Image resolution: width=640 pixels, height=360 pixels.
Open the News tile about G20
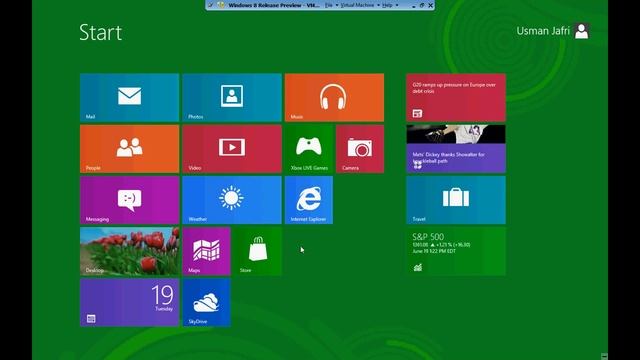coord(456,98)
